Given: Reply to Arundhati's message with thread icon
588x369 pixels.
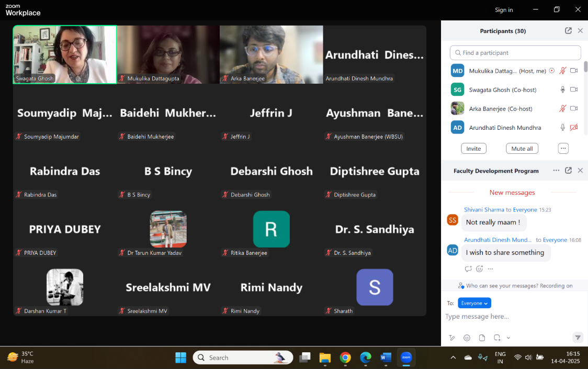Looking at the screenshot, I should 468,269.
